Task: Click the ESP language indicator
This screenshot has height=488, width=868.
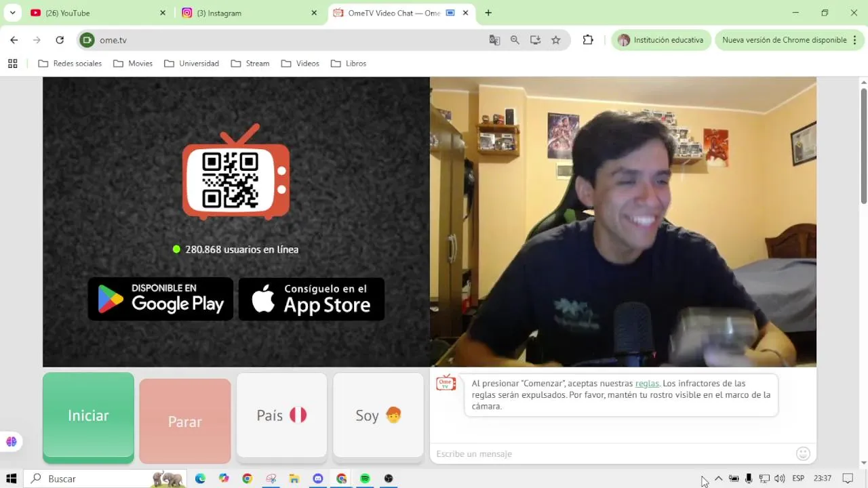Action: (x=798, y=479)
